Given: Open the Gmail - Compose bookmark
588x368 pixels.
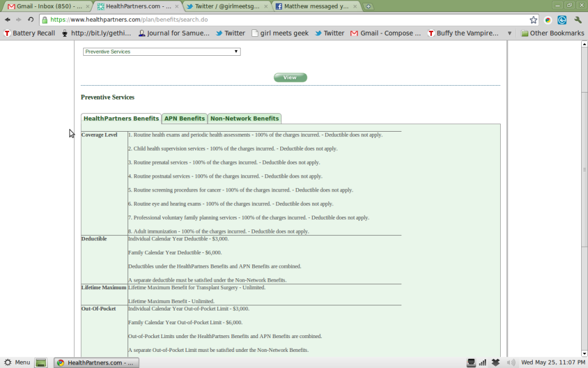Looking at the screenshot, I should click(x=385, y=33).
